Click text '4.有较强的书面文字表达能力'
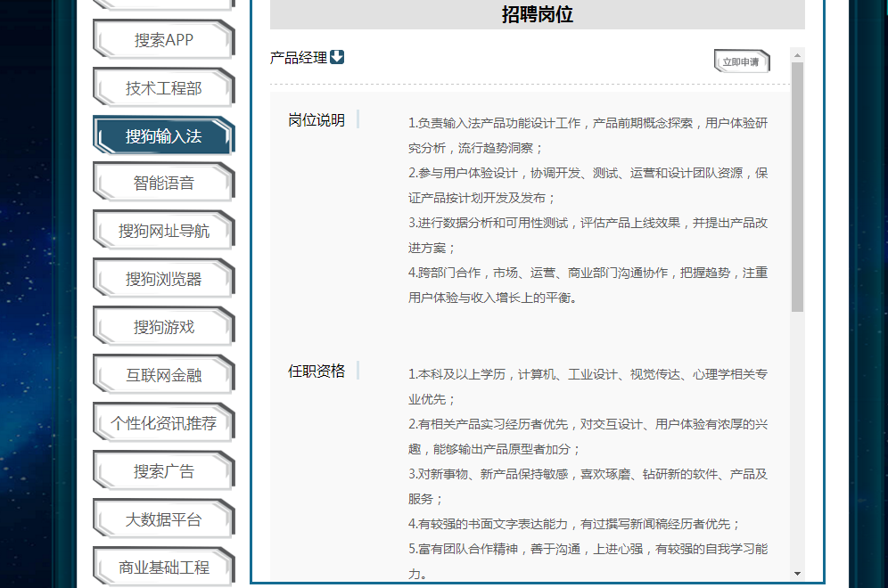Screen dimensions: 888x588 coord(489,524)
